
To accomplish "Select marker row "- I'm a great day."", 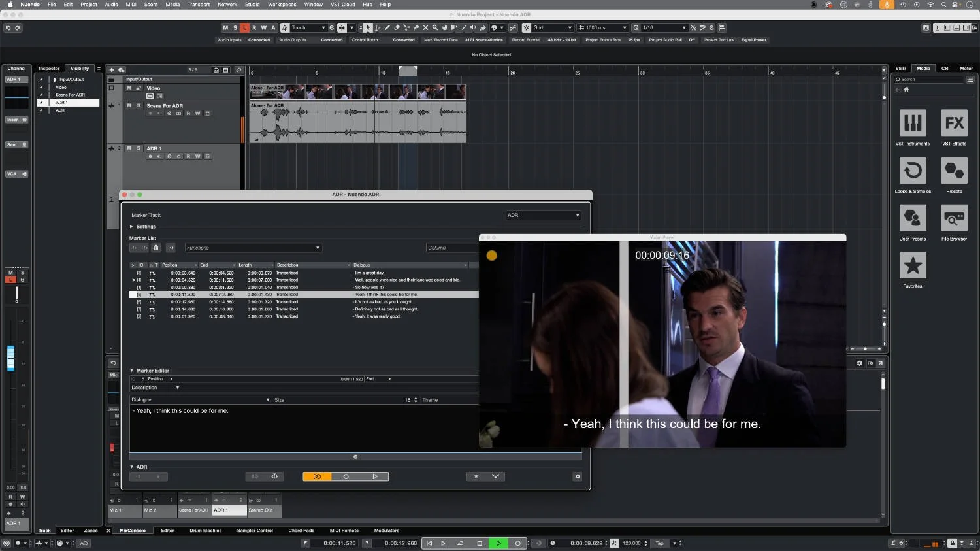I will click(304, 273).
